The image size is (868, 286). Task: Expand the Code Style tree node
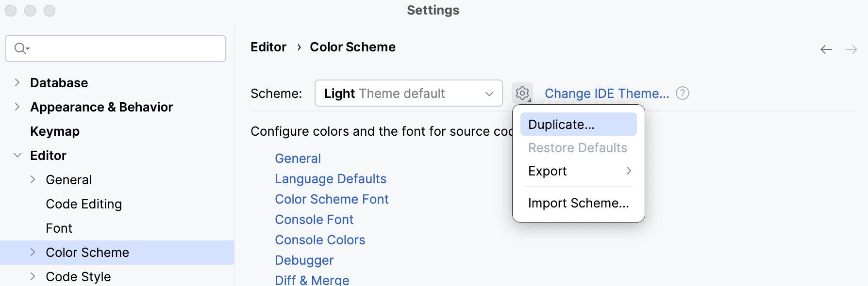[x=32, y=276]
